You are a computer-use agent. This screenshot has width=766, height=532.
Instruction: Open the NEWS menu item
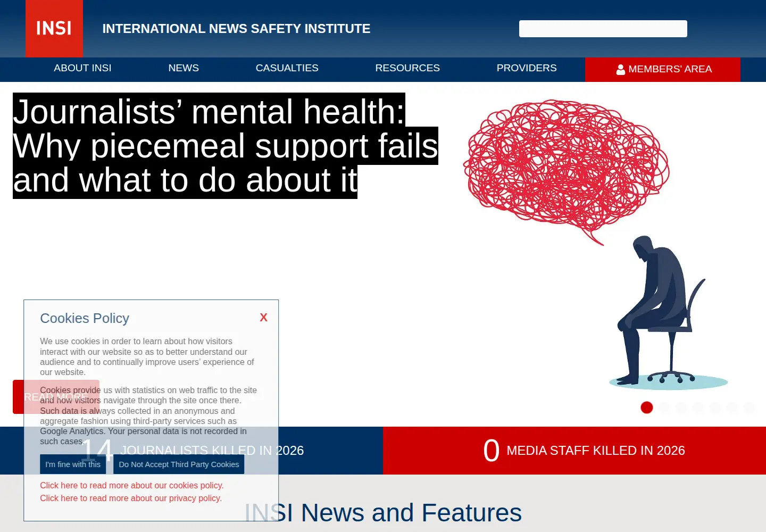[x=184, y=68]
